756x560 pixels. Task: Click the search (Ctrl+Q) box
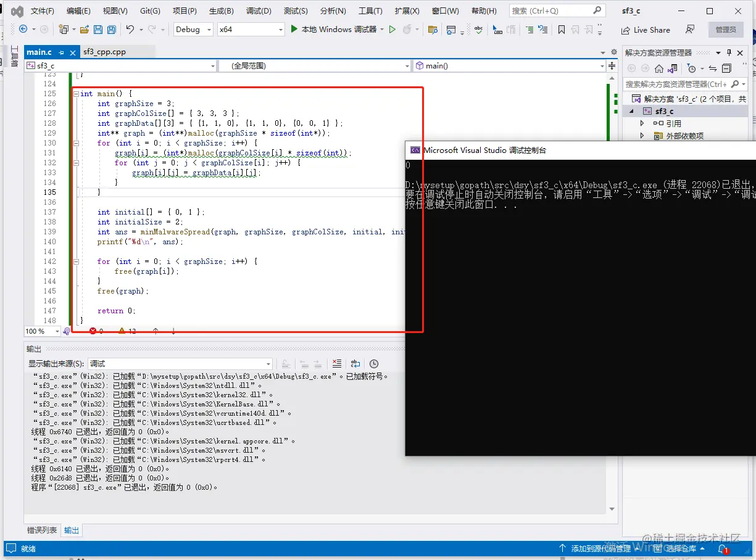(556, 10)
